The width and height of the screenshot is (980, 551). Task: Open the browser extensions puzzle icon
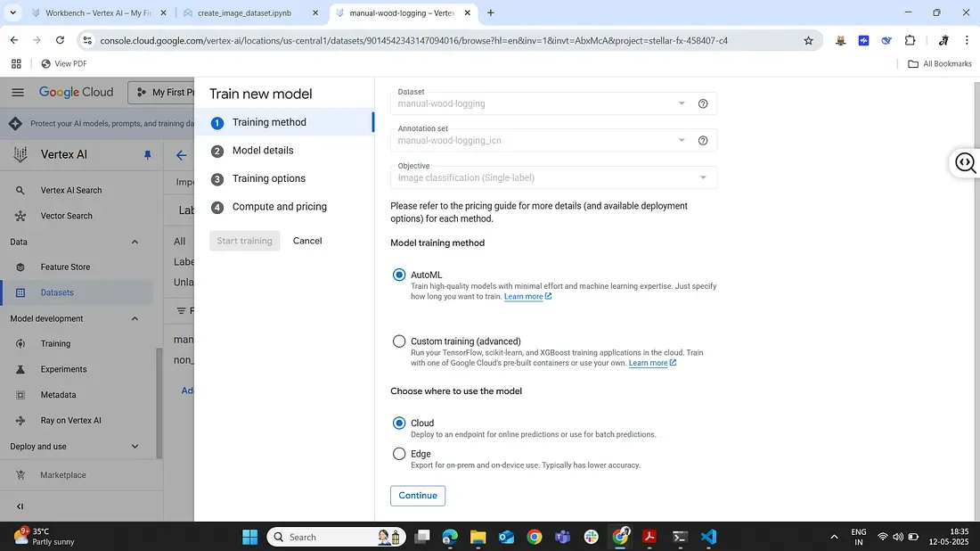coord(910,40)
